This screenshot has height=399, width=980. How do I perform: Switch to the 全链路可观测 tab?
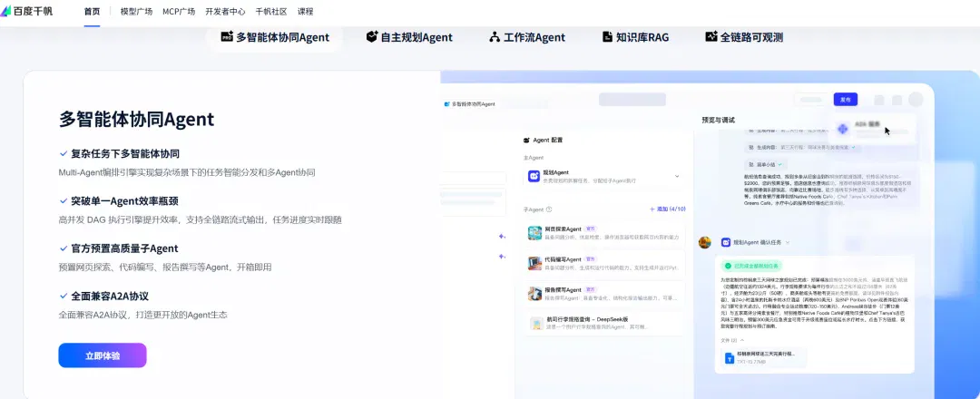[x=744, y=37]
